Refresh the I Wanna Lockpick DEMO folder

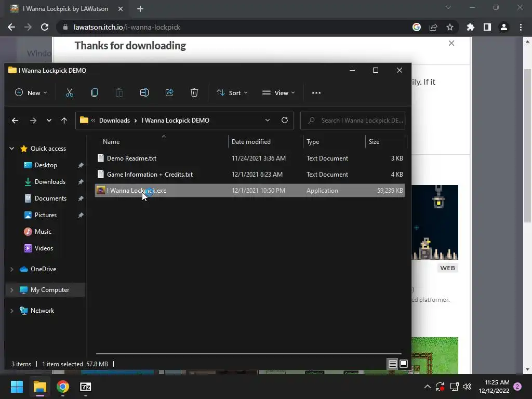pos(285,120)
